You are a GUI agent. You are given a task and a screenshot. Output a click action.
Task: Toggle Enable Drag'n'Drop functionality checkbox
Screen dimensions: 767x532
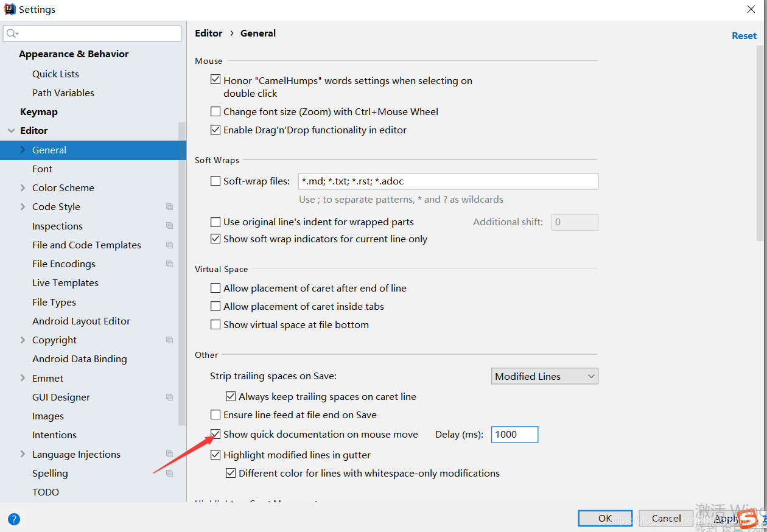tap(215, 130)
